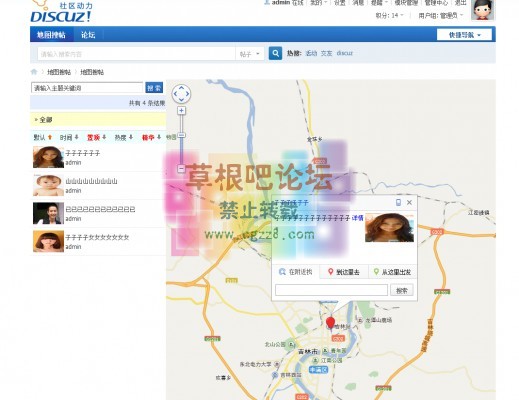The image size is (519, 400).
Task: Click the park icon beside 江南公园
Action: point(315,360)
